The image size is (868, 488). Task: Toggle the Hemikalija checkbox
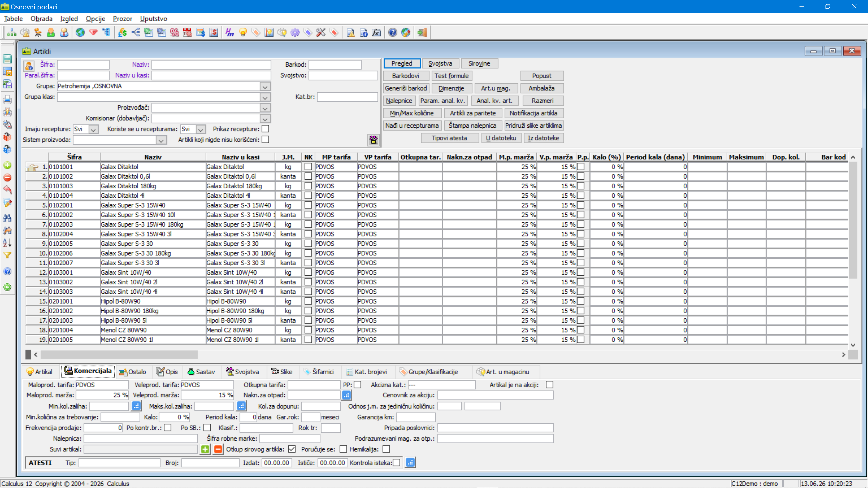(x=387, y=449)
